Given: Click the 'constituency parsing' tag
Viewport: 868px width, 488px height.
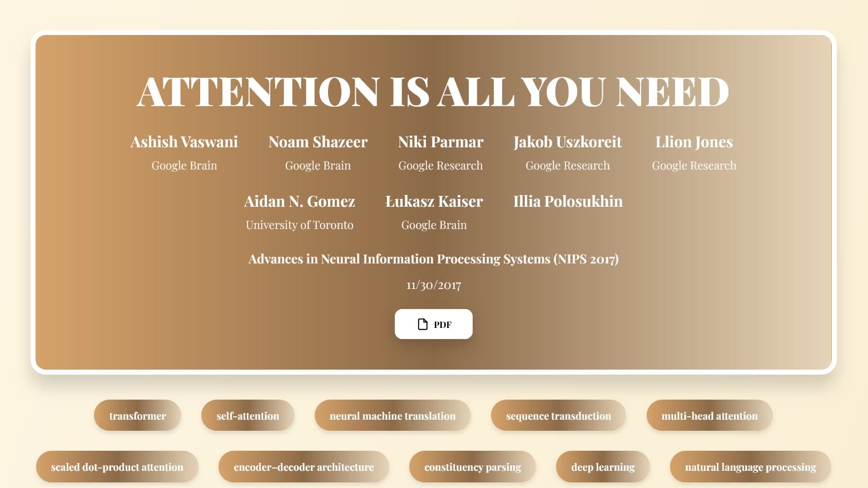Looking at the screenshot, I should (472, 467).
